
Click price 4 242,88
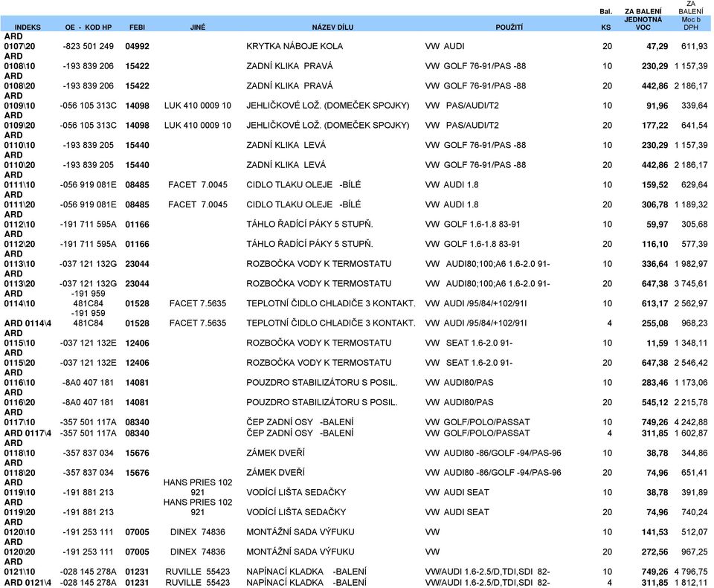691,422
